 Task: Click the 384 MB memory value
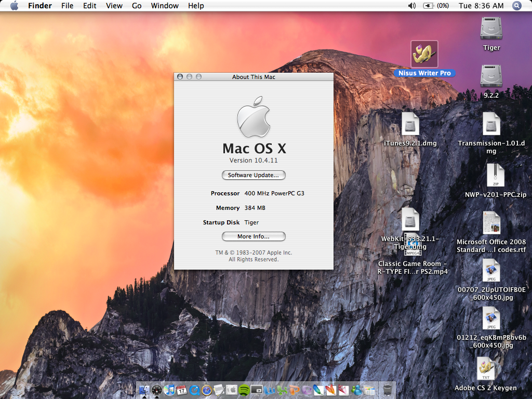point(255,208)
